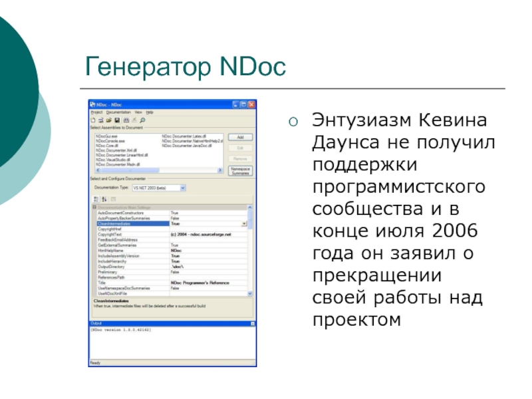Open the Documentation Type dropdown
The height and width of the screenshot is (399, 532).
[x=183, y=188]
